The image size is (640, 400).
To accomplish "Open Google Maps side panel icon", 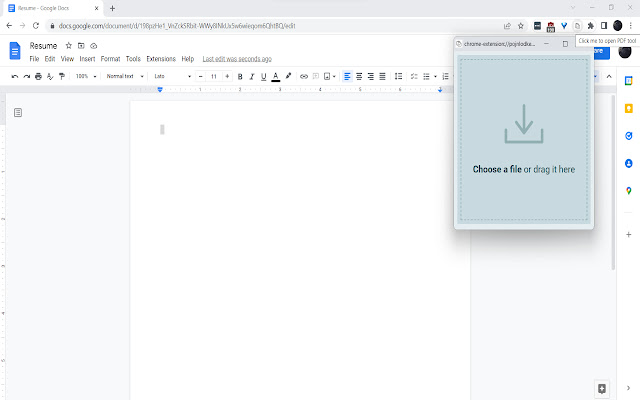I will (x=628, y=190).
